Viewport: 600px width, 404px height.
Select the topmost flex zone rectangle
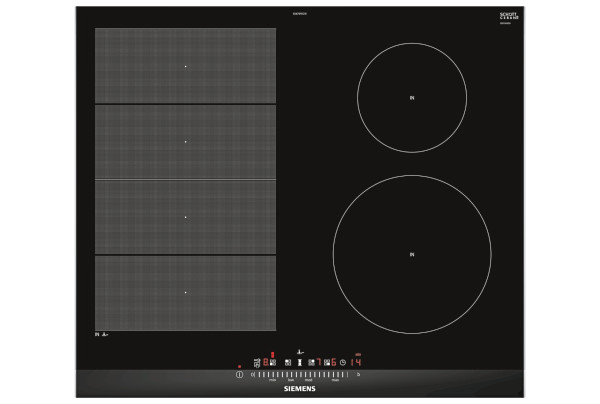coord(186,65)
